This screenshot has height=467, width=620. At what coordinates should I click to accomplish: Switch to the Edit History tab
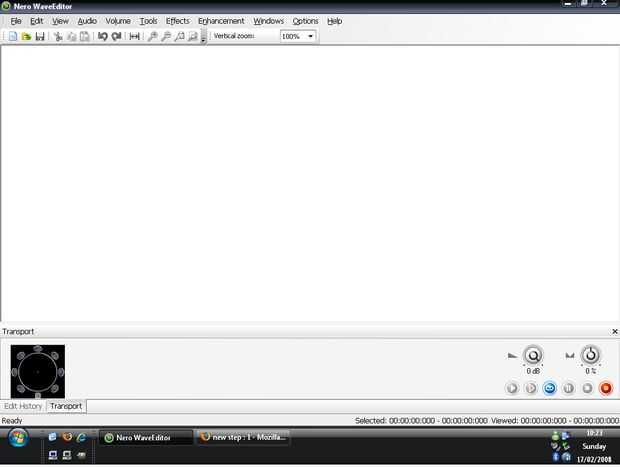point(23,406)
